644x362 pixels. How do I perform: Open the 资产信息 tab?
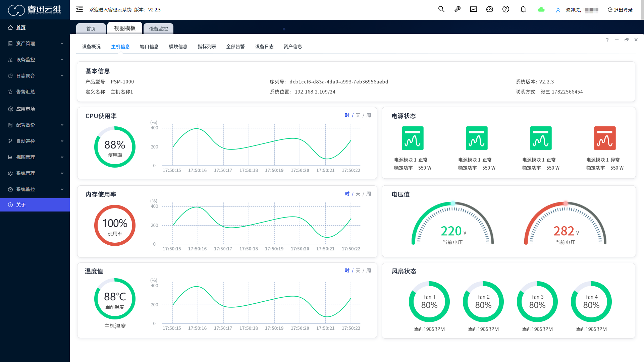293,47
